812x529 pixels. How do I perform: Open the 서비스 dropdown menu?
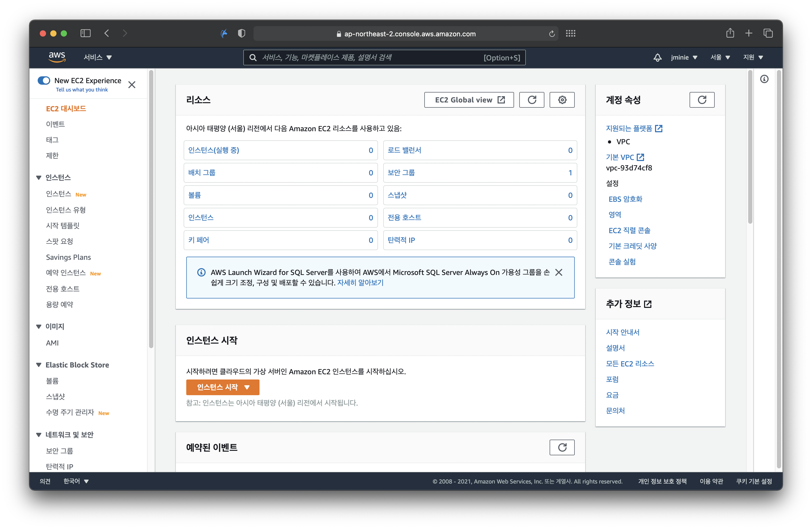pos(98,57)
